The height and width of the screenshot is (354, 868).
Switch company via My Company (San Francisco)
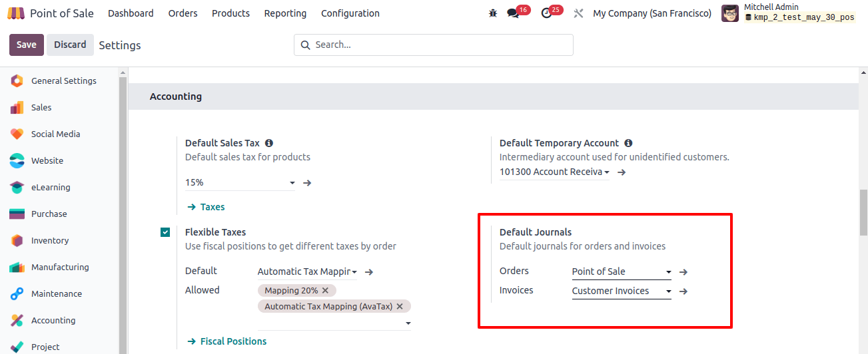652,13
